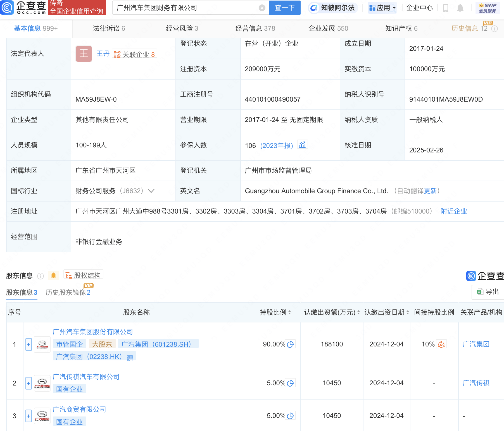Switch to 法律诉讼 tab
Screen dimensions: 504x431
click(109, 28)
